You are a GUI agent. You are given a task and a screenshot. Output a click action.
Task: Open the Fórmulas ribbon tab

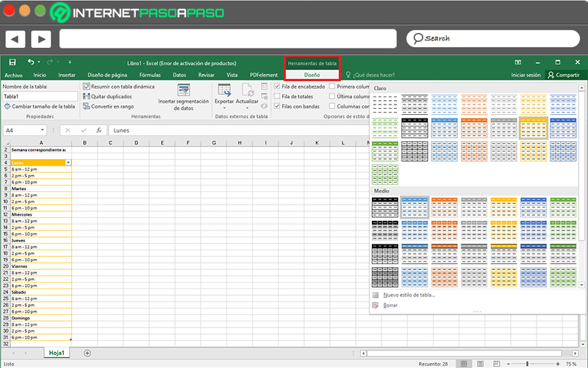click(150, 75)
